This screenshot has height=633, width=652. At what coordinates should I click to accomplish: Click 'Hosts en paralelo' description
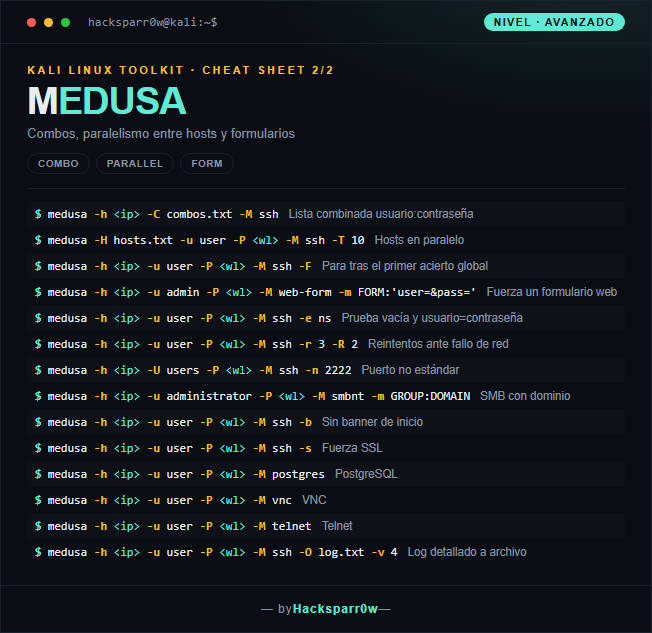pyautogui.click(x=419, y=240)
